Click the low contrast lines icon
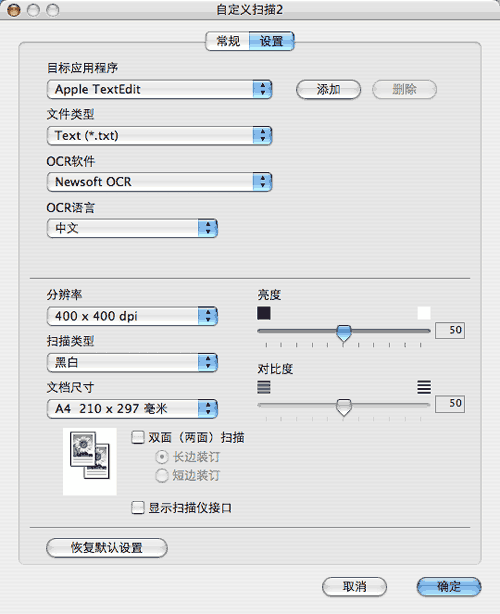 264,387
